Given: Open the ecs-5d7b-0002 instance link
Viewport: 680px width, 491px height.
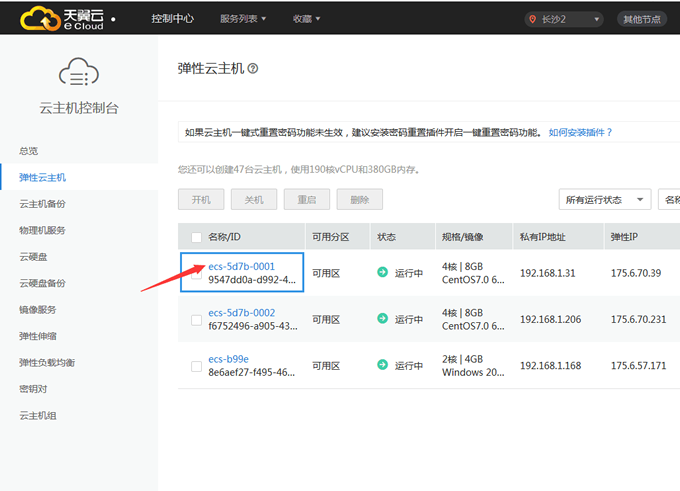Looking at the screenshot, I should (242, 313).
